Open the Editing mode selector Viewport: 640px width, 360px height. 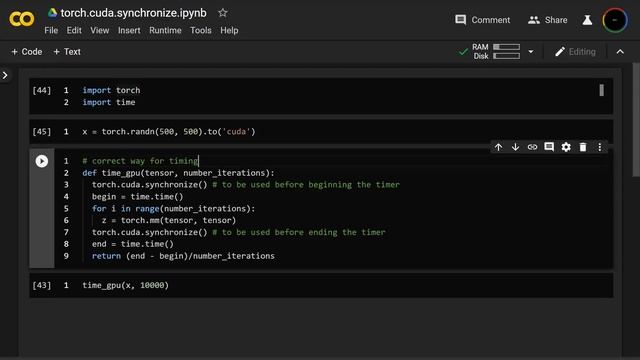pyautogui.click(x=576, y=52)
